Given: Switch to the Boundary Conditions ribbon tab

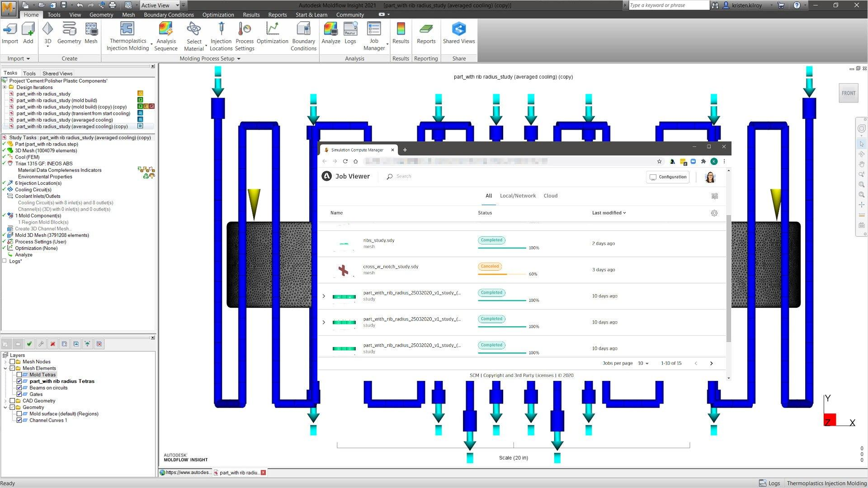Looking at the screenshot, I should tap(169, 14).
